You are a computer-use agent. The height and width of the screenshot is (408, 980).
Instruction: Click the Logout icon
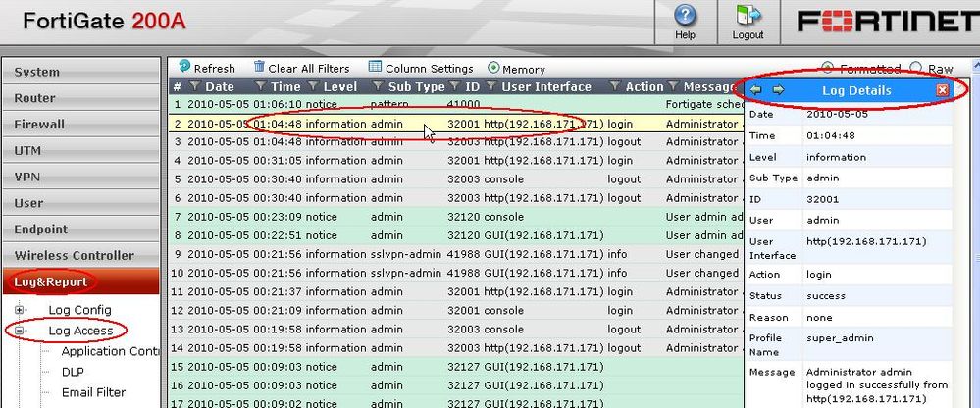748,16
